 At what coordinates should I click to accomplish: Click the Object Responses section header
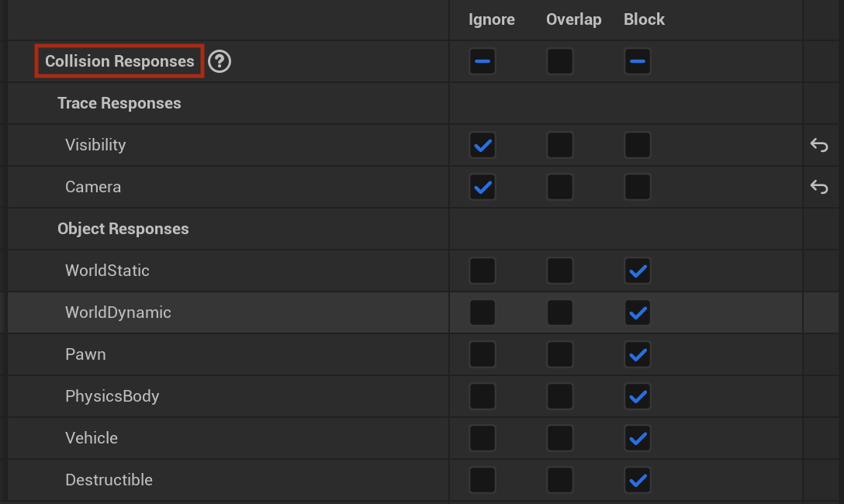click(123, 229)
